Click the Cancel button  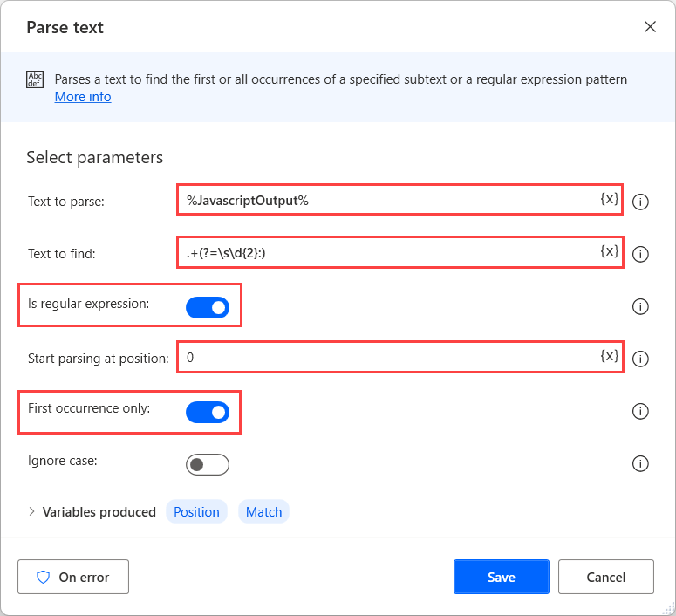pyautogui.click(x=605, y=577)
